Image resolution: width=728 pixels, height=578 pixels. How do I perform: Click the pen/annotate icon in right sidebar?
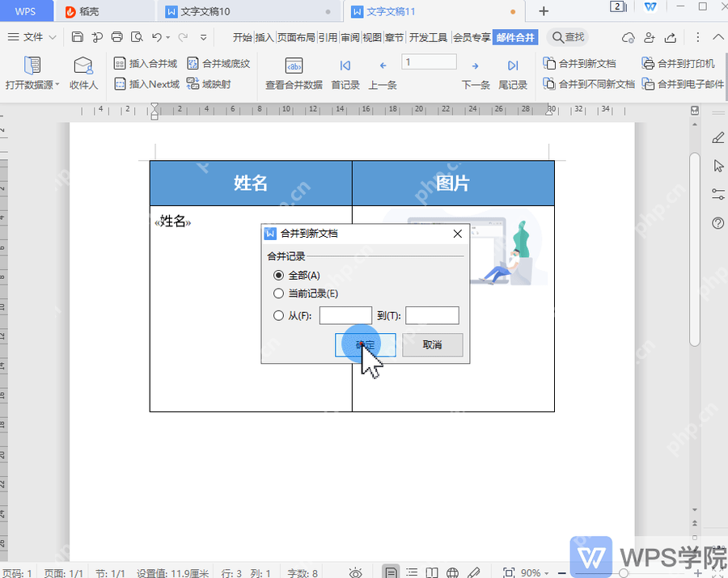(717, 137)
